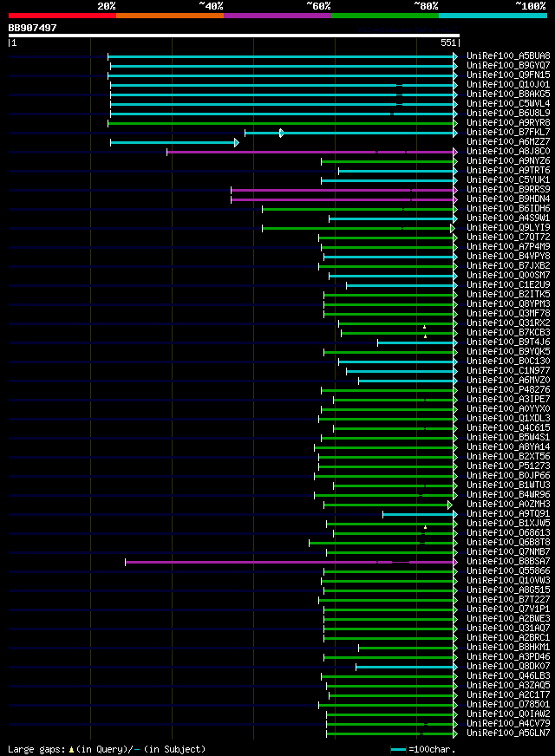Select the UniRef100_A8YA14 label
This screenshot has height=756, width=555.
[x=508, y=447]
